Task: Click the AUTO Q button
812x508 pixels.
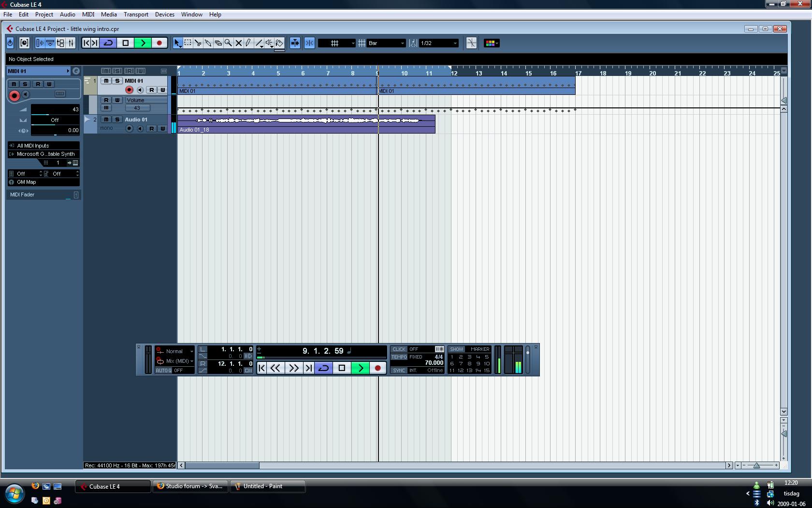Action: [x=163, y=371]
